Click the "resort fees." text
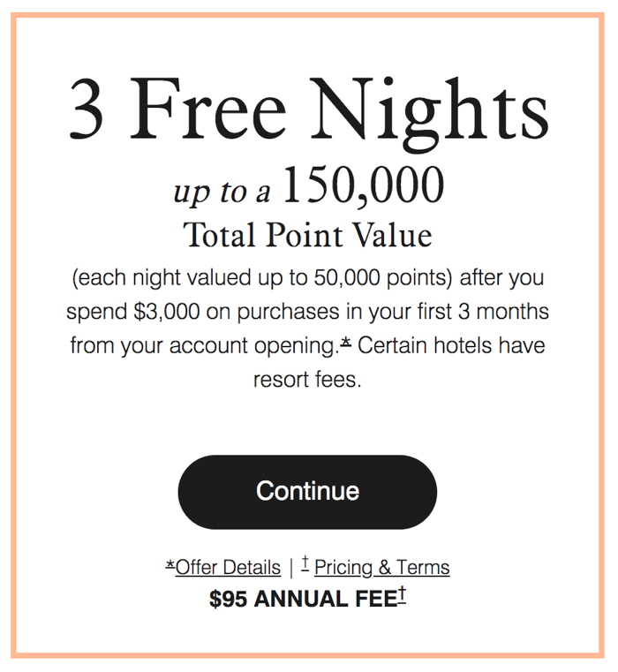 (307, 380)
